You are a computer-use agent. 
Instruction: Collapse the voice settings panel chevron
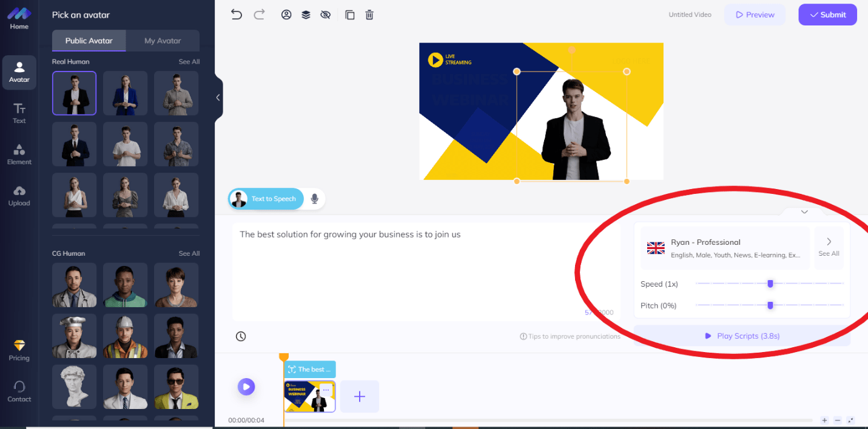[x=804, y=211]
